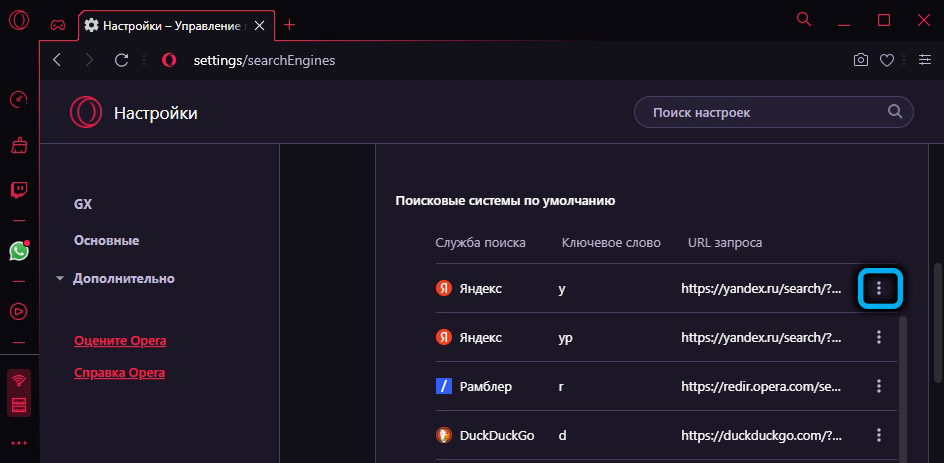944x463 pixels.
Task: Open more options for first Яндекс entry
Action: pyautogui.click(x=879, y=288)
